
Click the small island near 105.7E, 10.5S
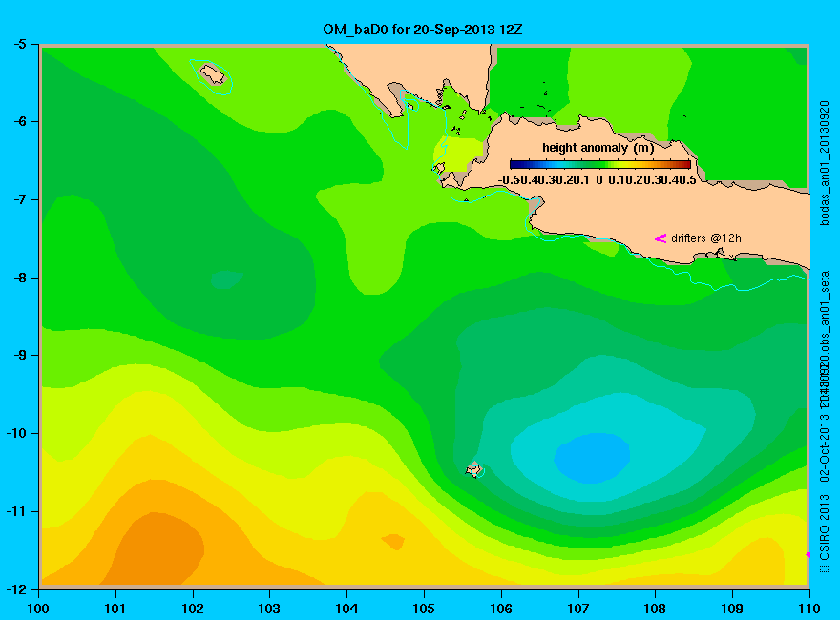(473, 469)
